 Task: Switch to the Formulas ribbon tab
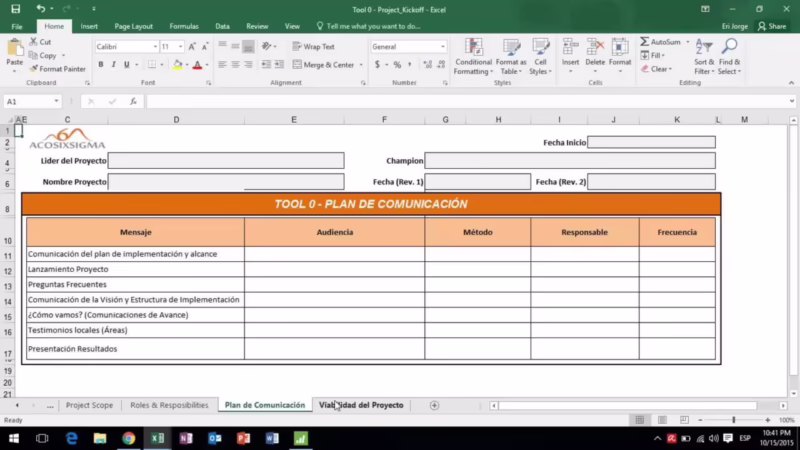pos(184,26)
